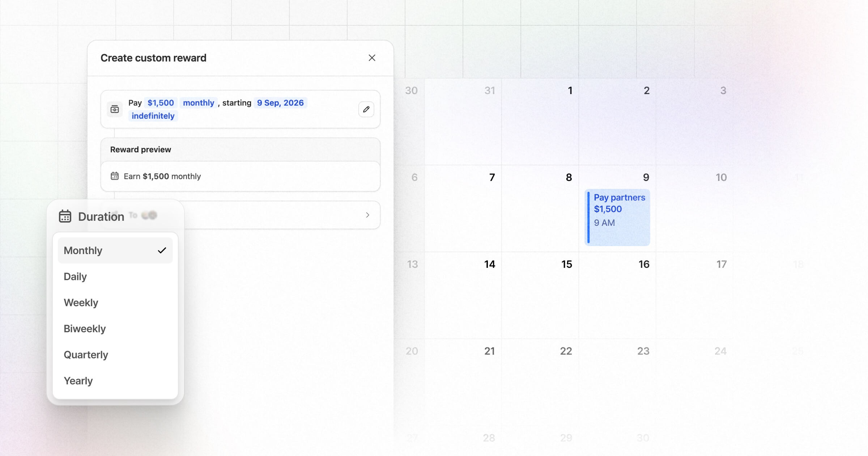Viewport: 868px width, 456px height.
Task: Open the $1,500 amount dropdown
Action: click(161, 103)
